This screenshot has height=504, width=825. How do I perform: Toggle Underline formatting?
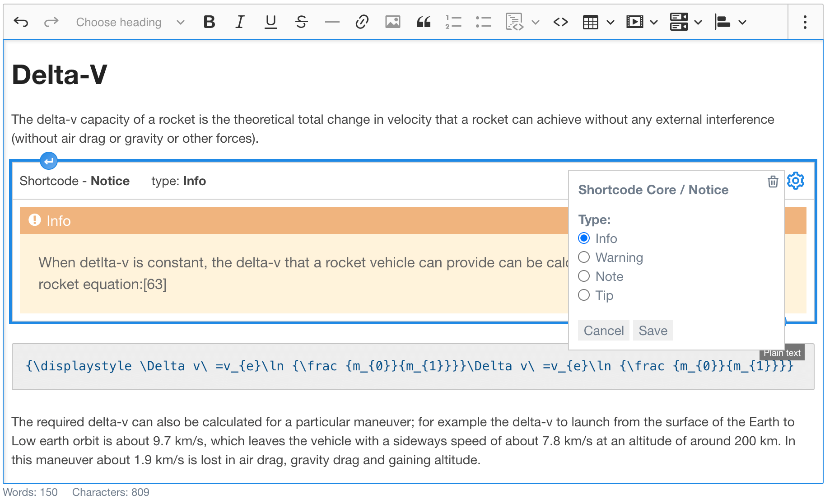(270, 22)
